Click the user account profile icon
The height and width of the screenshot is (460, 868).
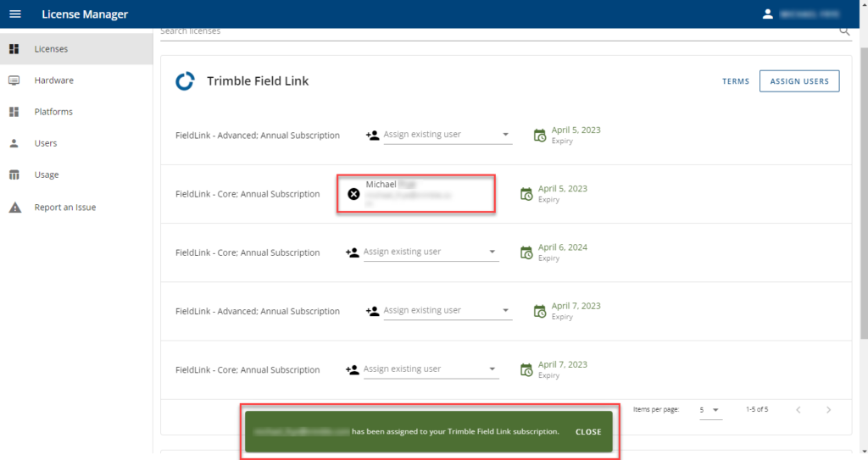coord(767,14)
